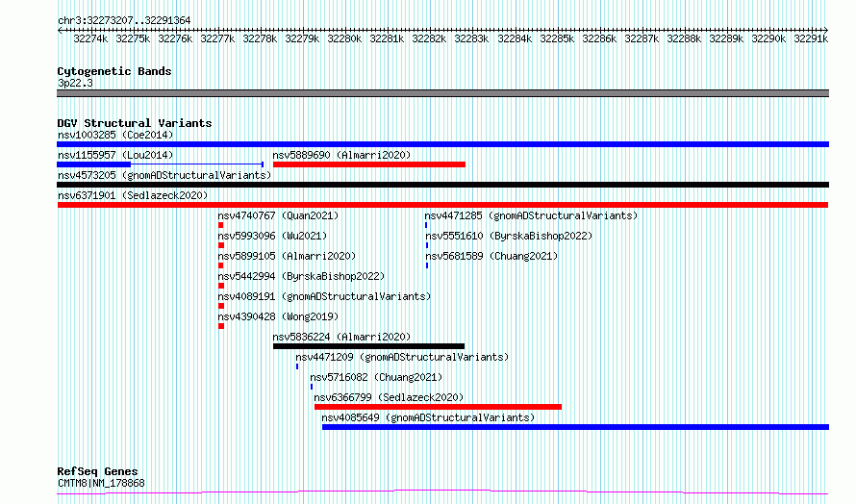Click the 32286k ruler position
Image resolution: width=856 pixels, height=504 pixels.
point(599,38)
